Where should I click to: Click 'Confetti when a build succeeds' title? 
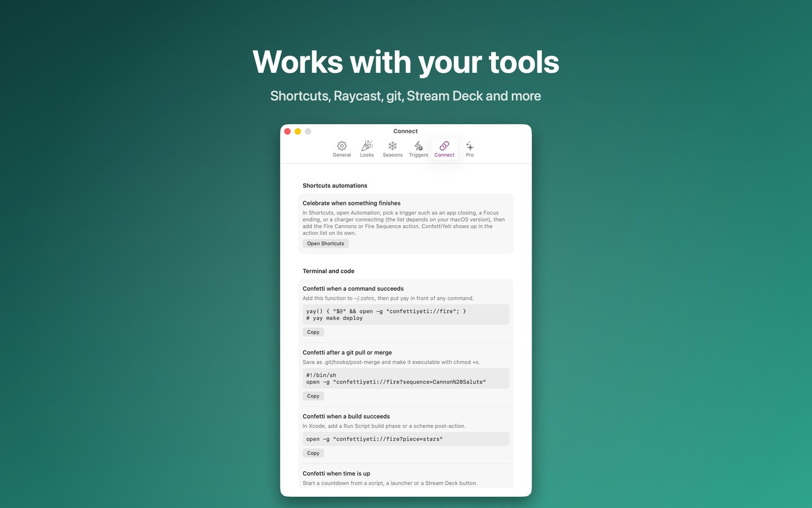coord(346,416)
